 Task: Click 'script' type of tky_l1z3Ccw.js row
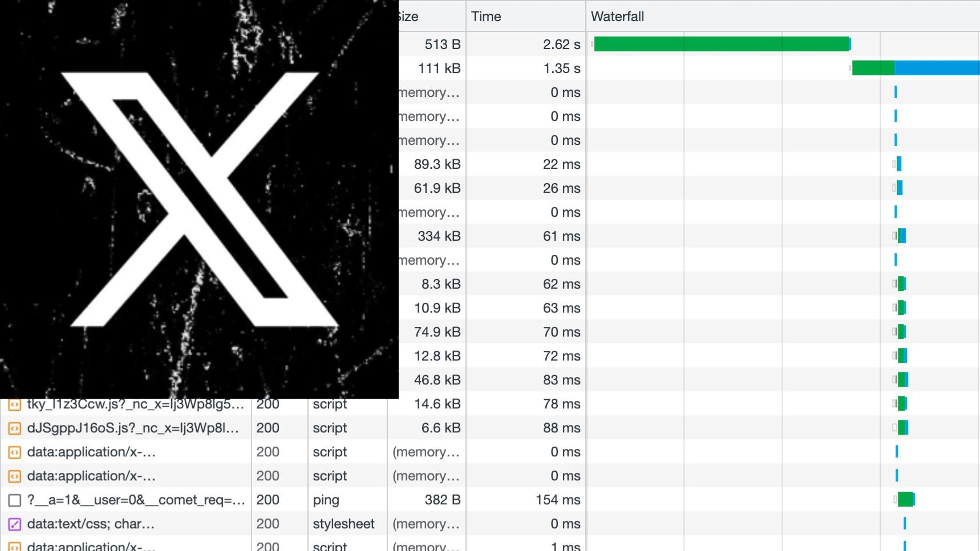click(x=330, y=404)
